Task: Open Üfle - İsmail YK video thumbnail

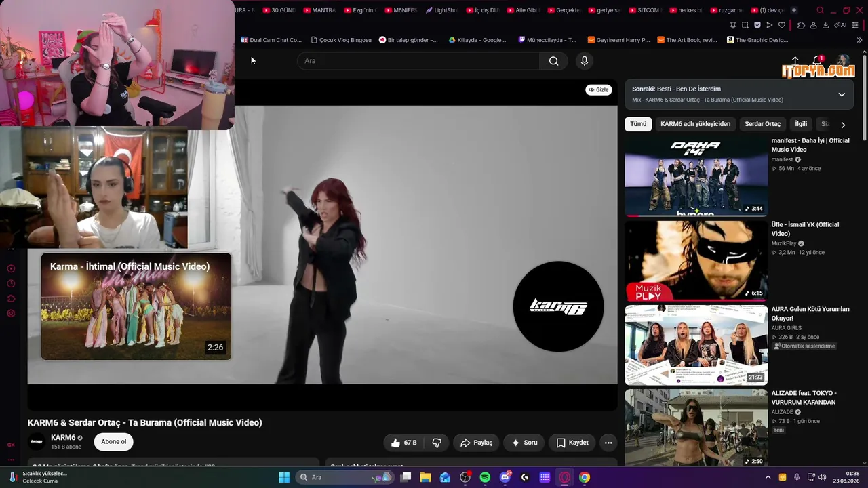Action: click(696, 260)
